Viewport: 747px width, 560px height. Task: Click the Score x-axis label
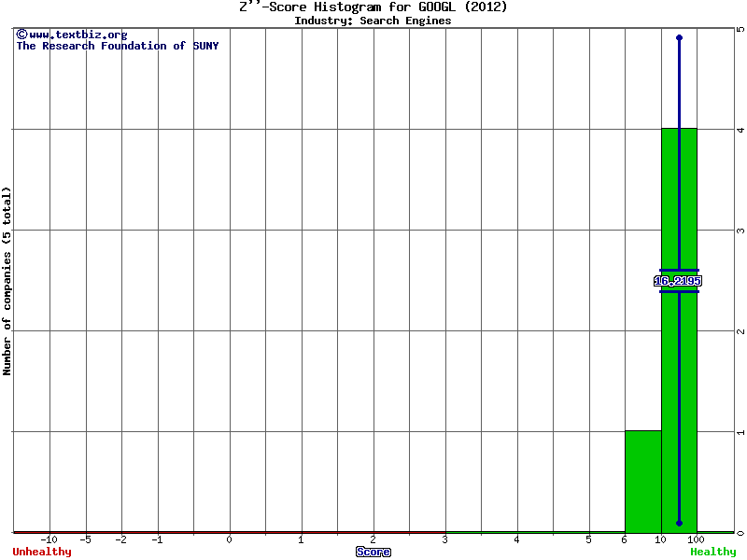pos(373,552)
